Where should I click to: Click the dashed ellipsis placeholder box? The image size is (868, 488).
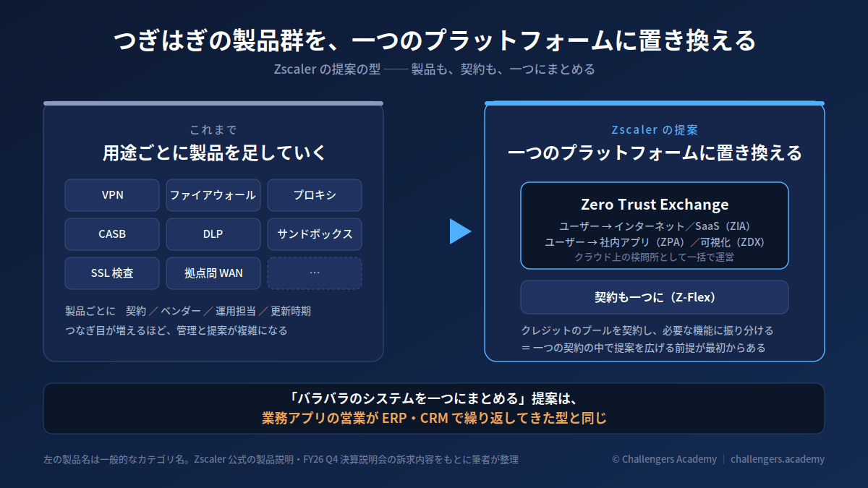click(x=315, y=273)
